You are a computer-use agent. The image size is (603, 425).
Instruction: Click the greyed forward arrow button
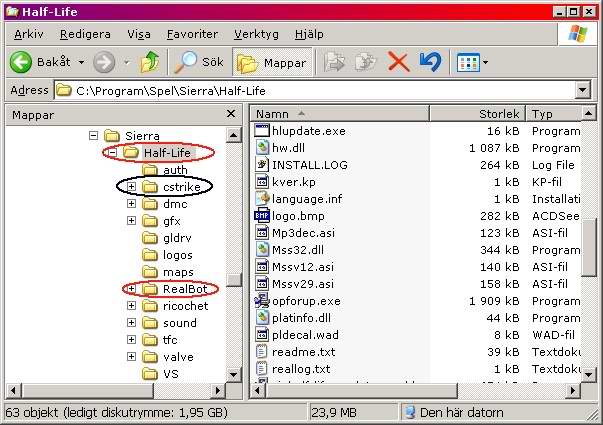(104, 62)
